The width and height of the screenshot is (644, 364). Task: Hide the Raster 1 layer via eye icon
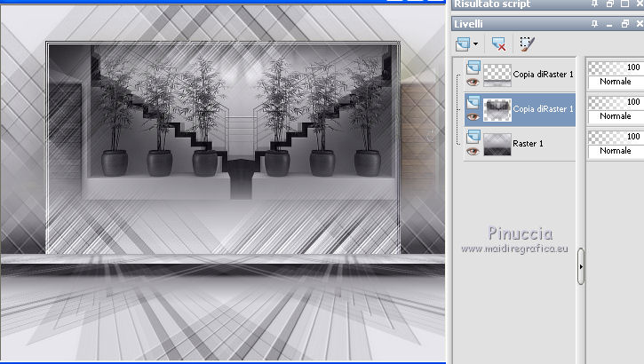coord(473,152)
